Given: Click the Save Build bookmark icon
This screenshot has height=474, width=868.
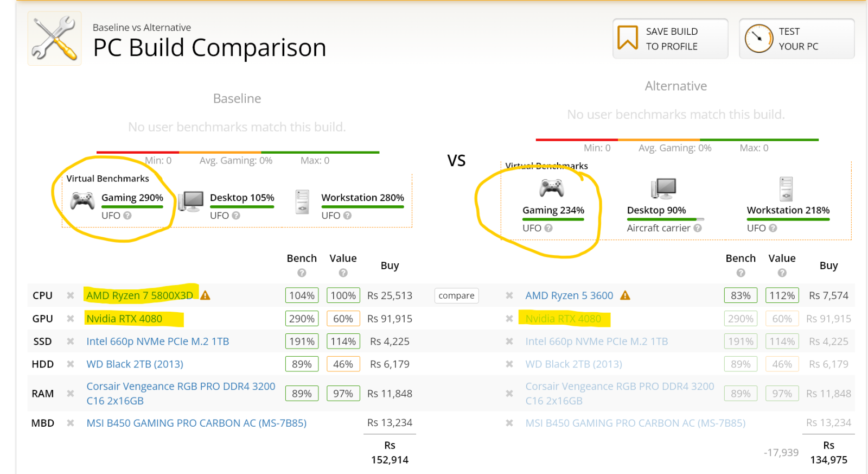Looking at the screenshot, I should tap(628, 38).
